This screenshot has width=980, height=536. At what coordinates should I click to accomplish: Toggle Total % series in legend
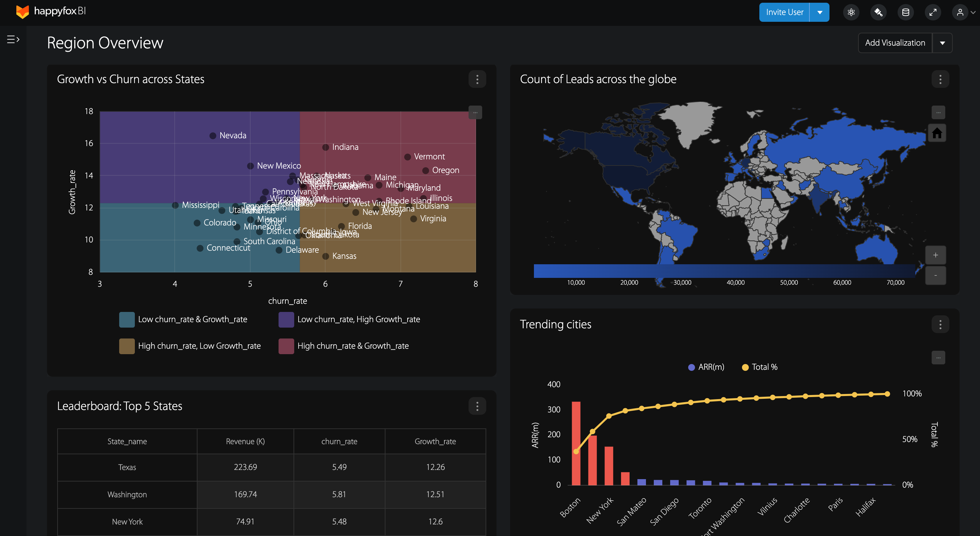[x=760, y=367]
